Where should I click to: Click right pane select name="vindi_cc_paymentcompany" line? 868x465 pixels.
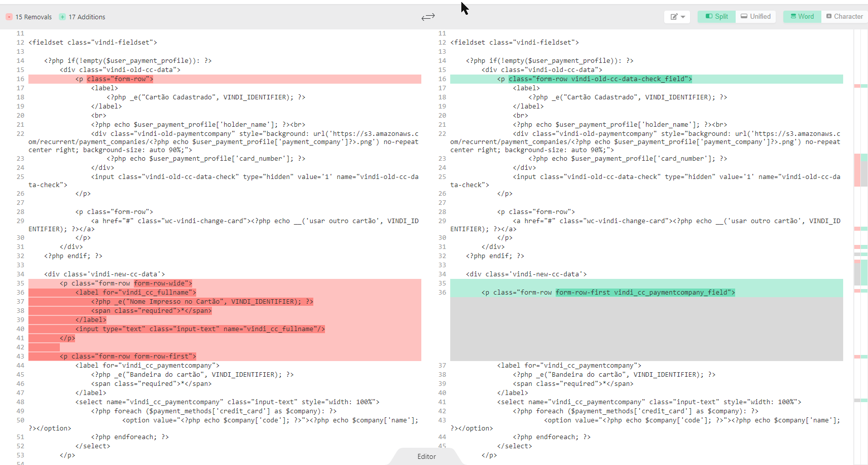[649, 402]
